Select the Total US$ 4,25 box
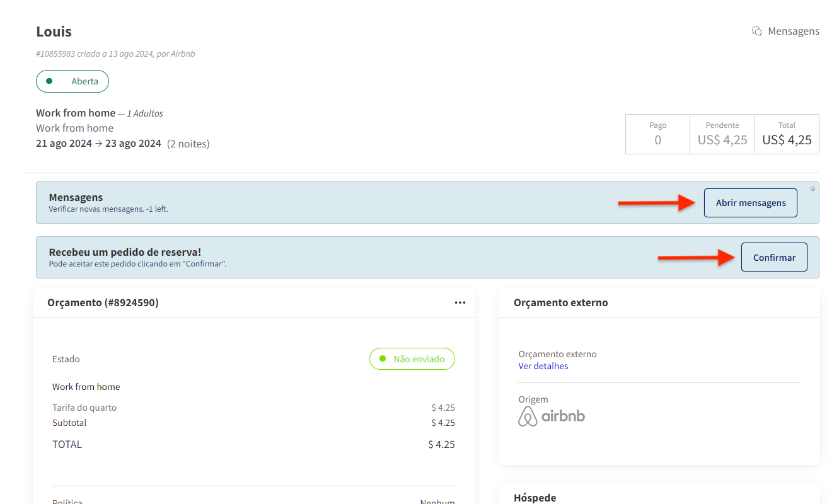Image resolution: width=839 pixels, height=504 pixels. pyautogui.click(x=787, y=134)
